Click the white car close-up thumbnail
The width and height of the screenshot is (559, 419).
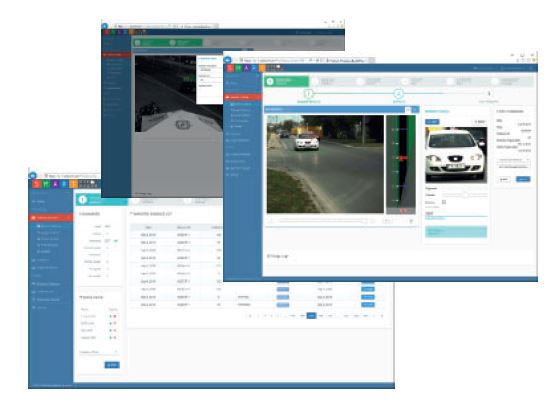click(x=456, y=155)
